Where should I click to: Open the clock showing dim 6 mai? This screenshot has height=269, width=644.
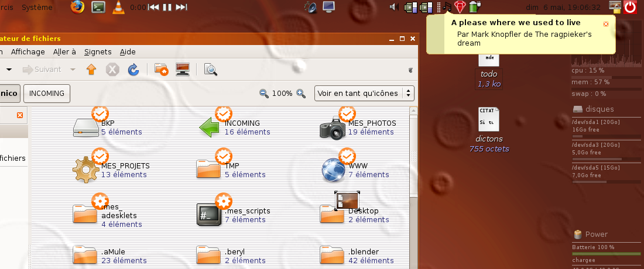pyautogui.click(x=563, y=8)
